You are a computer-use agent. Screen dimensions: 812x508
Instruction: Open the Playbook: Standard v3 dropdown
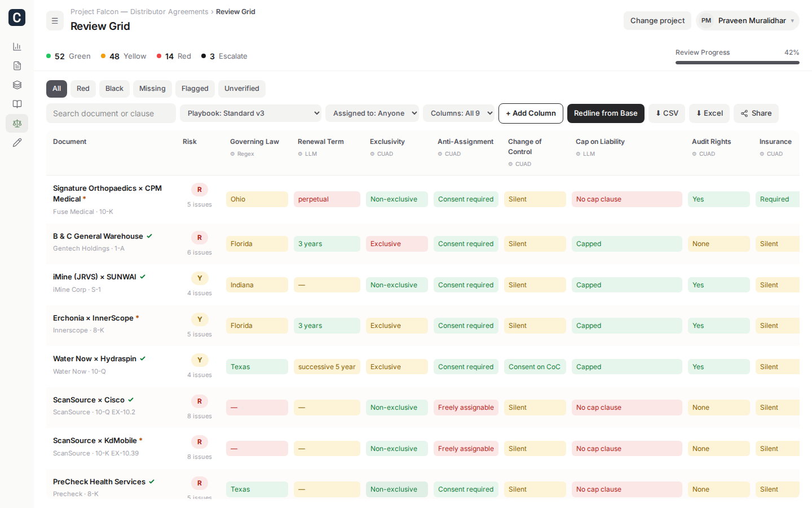(250, 113)
